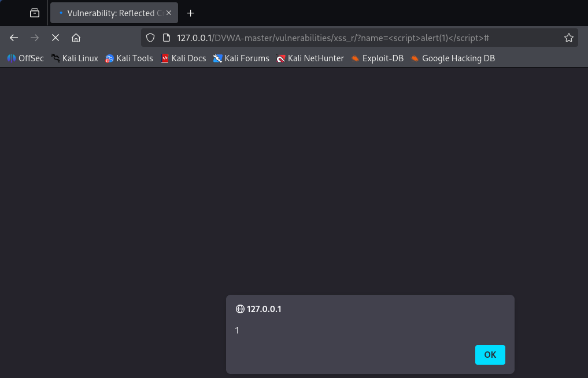Open a new tab with the plus button
The width and height of the screenshot is (588, 378).
(190, 13)
